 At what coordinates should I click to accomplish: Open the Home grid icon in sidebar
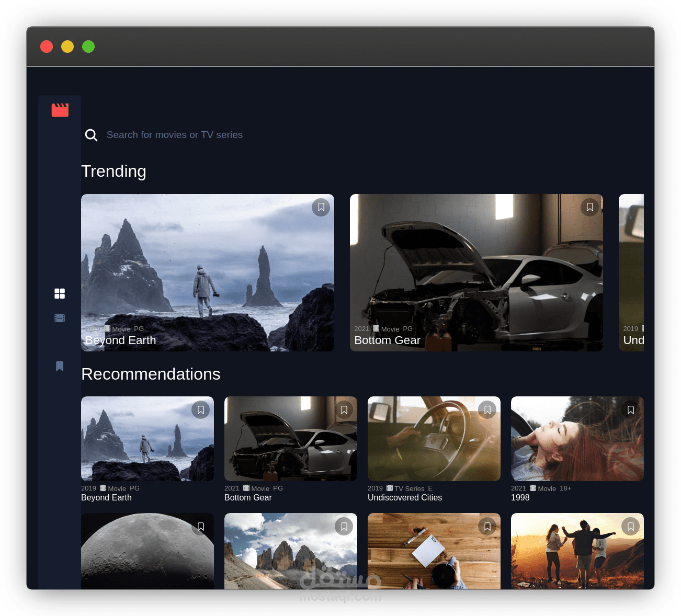point(60,293)
